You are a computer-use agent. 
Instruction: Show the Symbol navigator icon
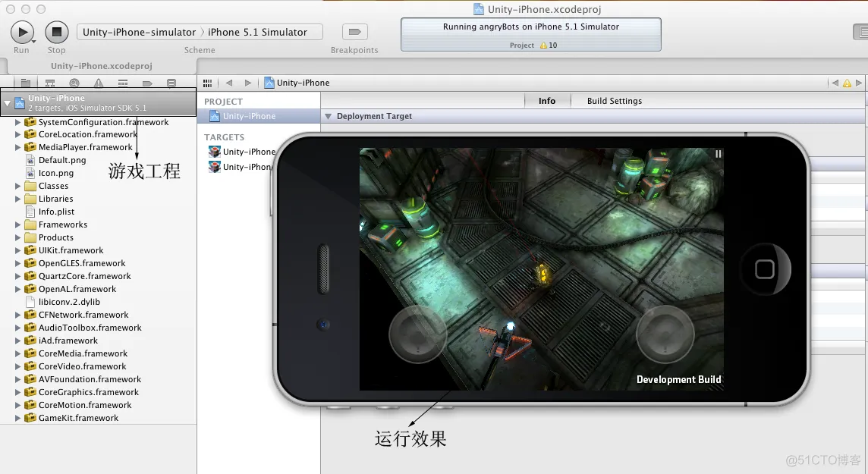coord(50,83)
